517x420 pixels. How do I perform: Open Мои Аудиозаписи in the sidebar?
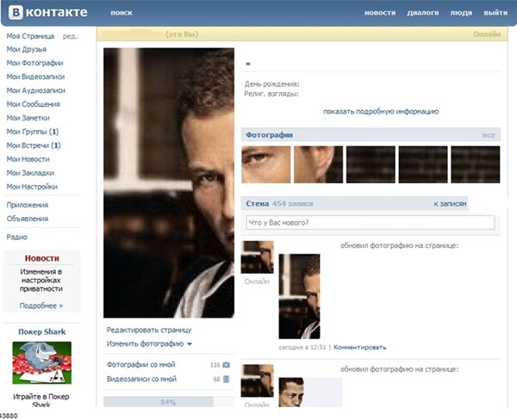click(36, 90)
